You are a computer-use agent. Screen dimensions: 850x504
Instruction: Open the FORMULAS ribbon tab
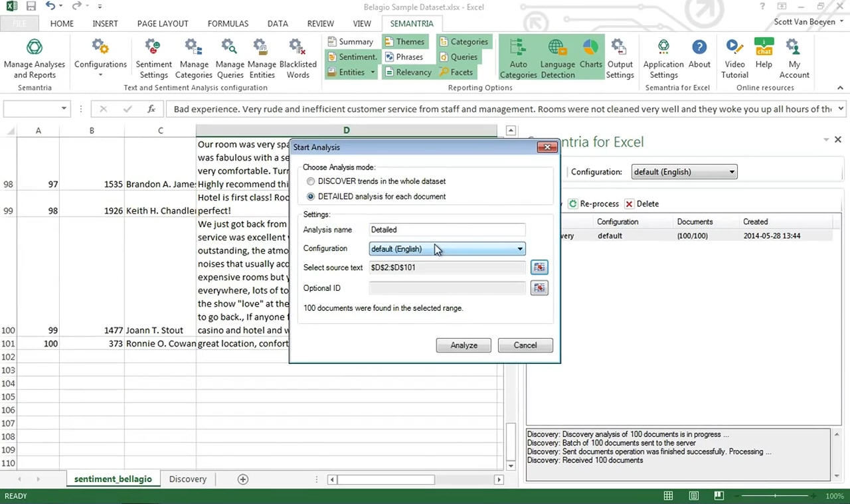[228, 23]
